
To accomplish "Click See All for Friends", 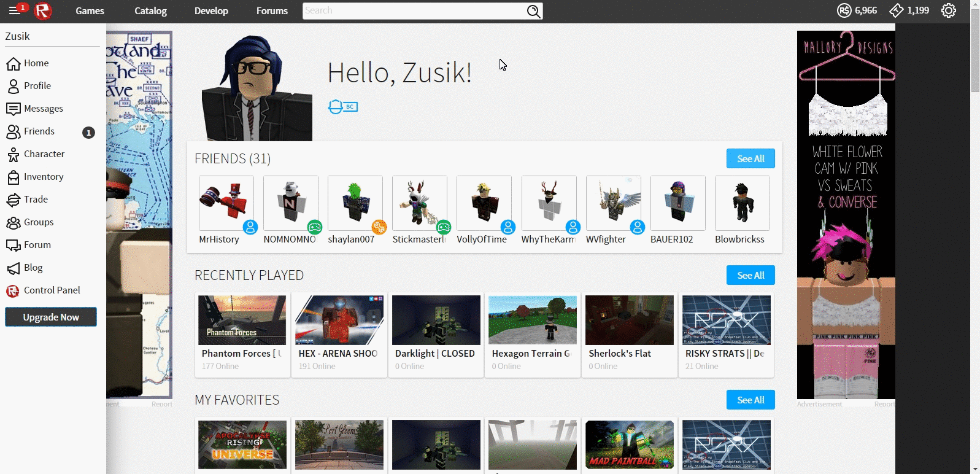I will coord(750,158).
